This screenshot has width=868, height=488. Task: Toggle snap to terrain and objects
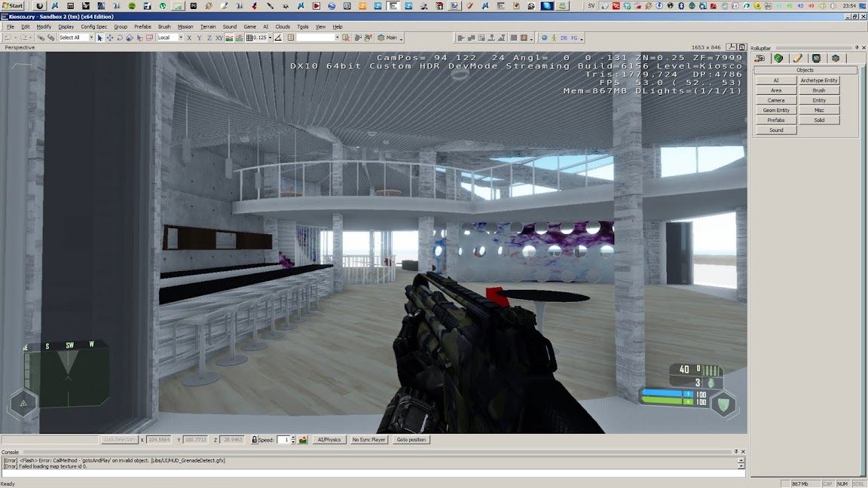239,38
